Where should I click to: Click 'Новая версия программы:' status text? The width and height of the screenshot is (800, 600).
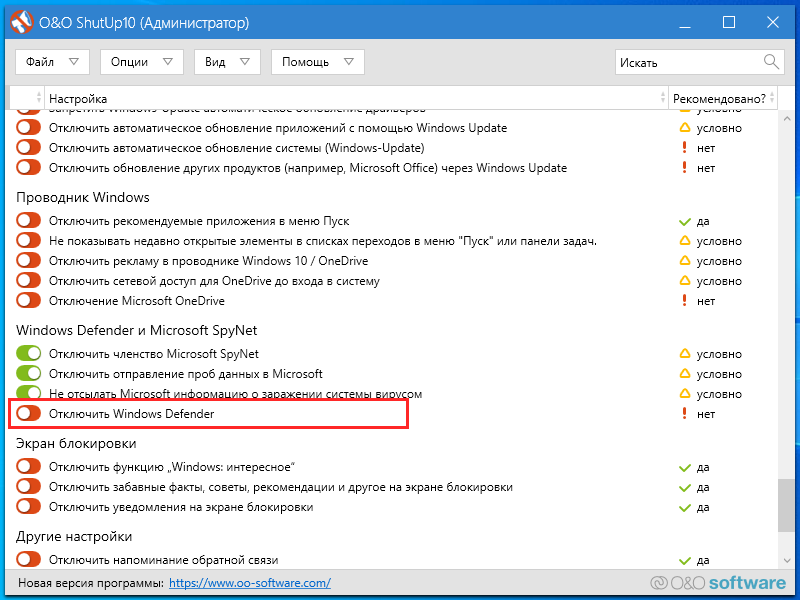91,583
